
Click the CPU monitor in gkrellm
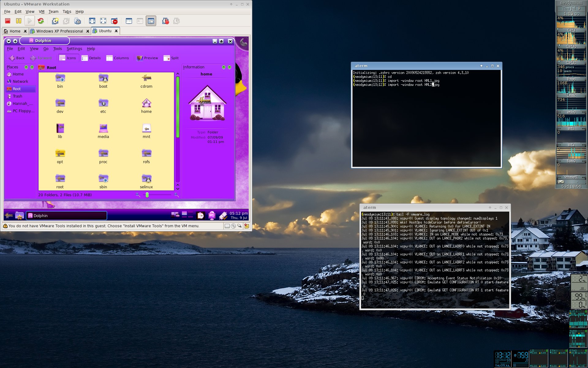coord(571,24)
